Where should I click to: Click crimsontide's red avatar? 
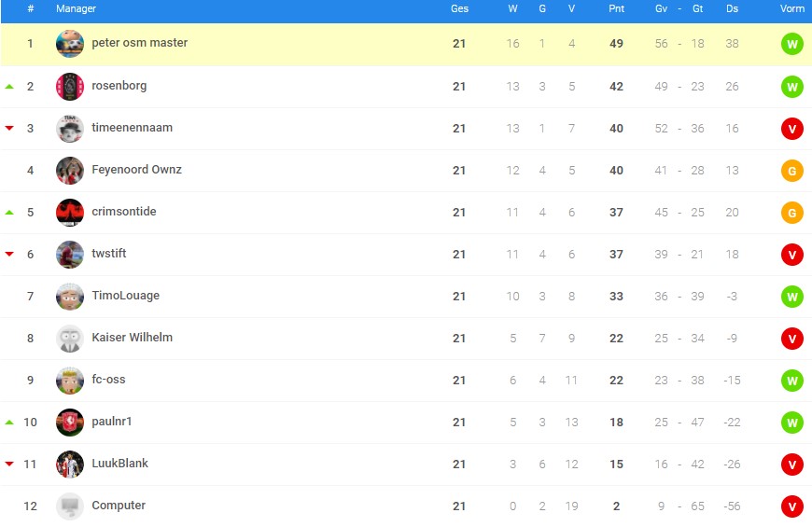coord(70,213)
